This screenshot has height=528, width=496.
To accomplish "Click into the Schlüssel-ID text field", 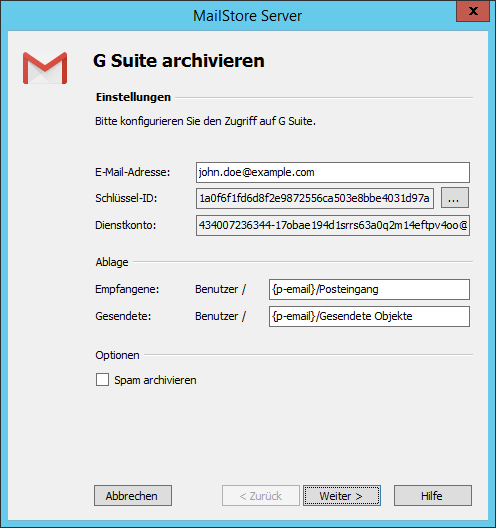I will click(315, 198).
